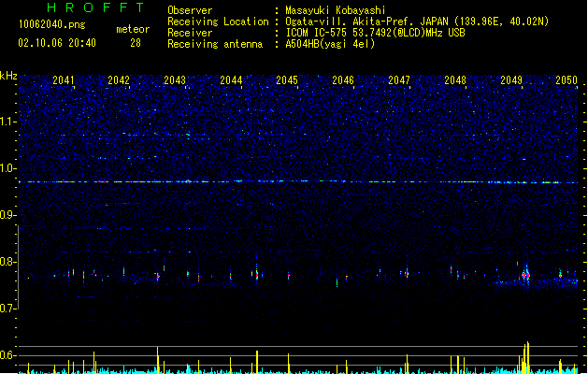Click the 2045 time marker
The width and height of the screenshot is (588, 374).
(287, 80)
